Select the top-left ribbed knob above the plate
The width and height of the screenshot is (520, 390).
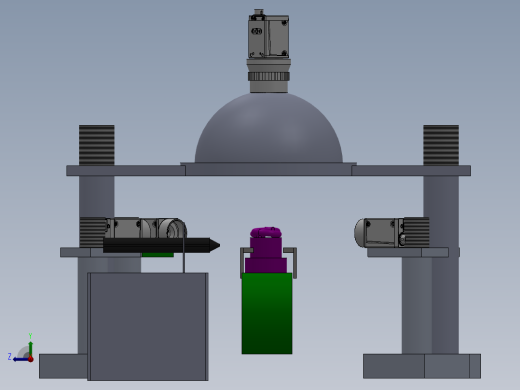(x=97, y=145)
